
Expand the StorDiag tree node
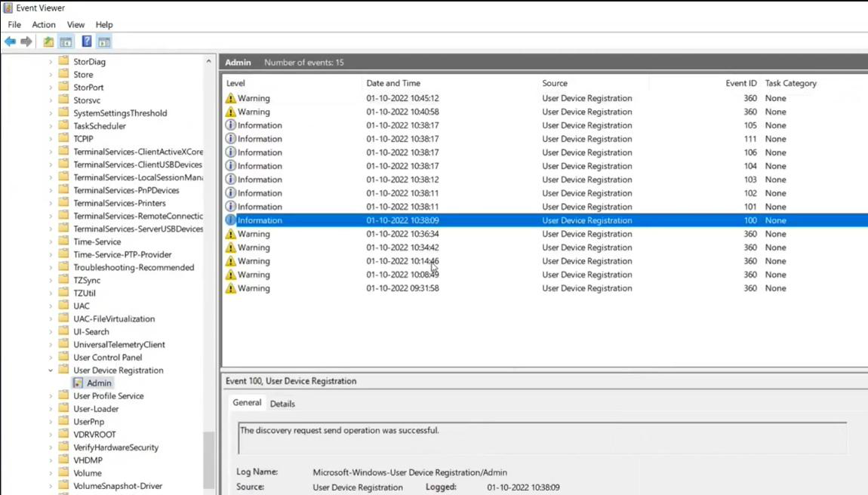pos(51,61)
